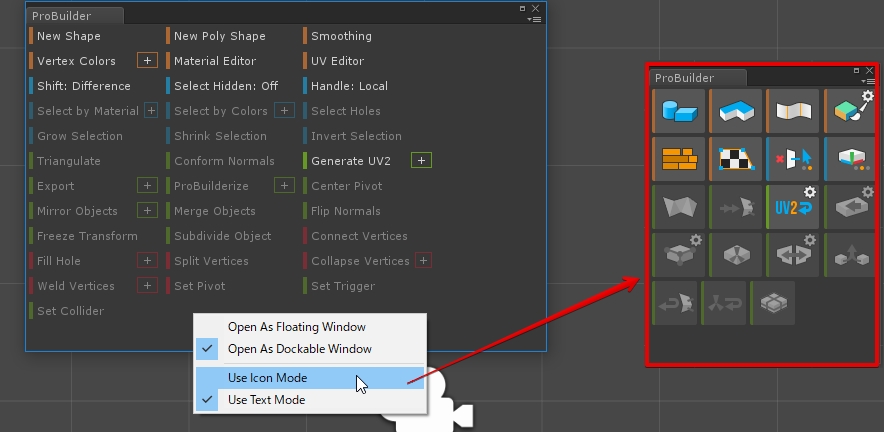The image size is (884, 432).
Task: Click the Vertex Colors paintbrush cube icon
Action: pos(850,111)
